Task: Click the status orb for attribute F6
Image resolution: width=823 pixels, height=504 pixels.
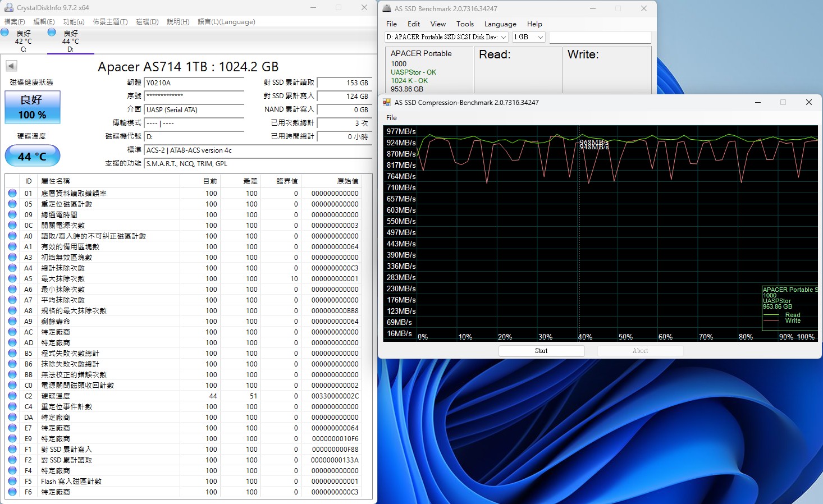Action: point(12,492)
